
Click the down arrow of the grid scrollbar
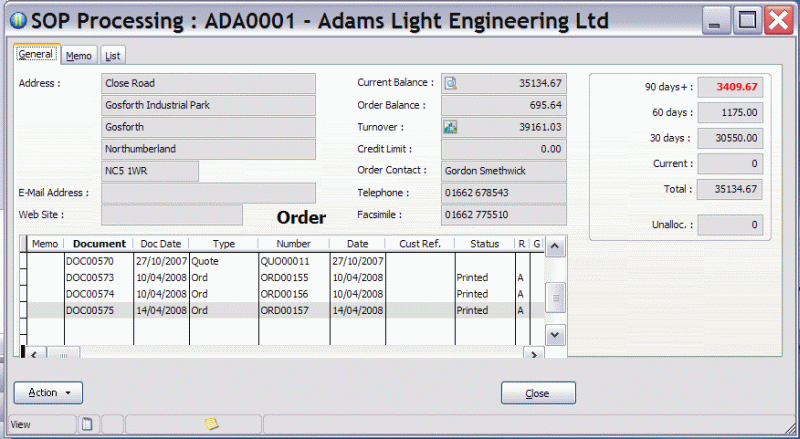pyautogui.click(x=555, y=335)
